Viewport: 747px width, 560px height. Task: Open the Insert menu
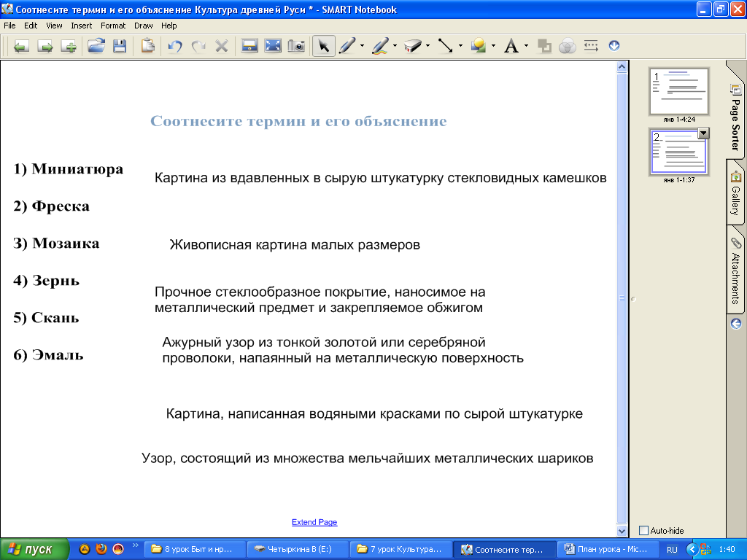(x=82, y=26)
